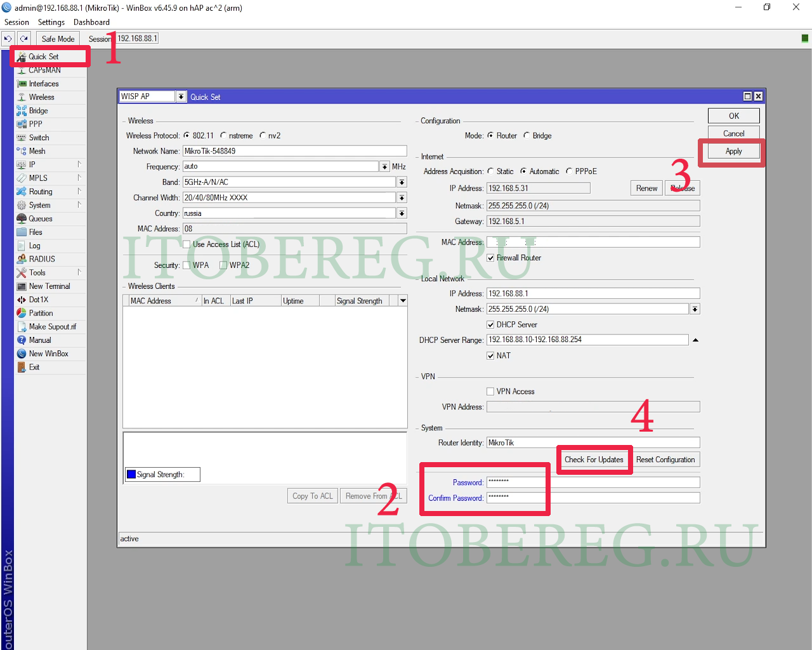Select the Bridge mode radio button
This screenshot has height=650, width=812.
pos(527,136)
